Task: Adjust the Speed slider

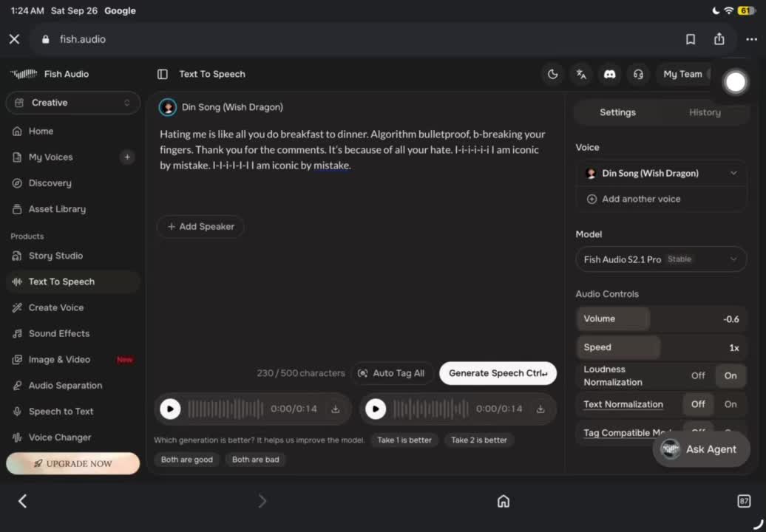Action: [661, 347]
